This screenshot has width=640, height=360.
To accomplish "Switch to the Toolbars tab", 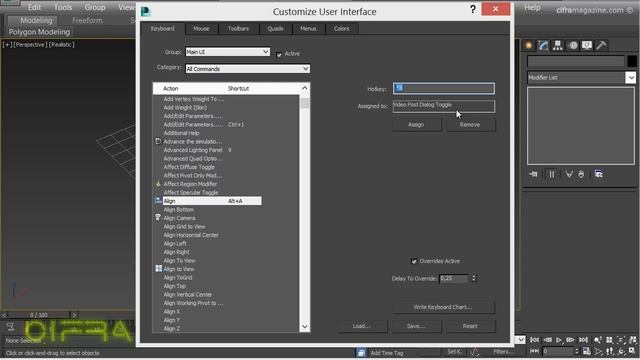I will tap(238, 29).
